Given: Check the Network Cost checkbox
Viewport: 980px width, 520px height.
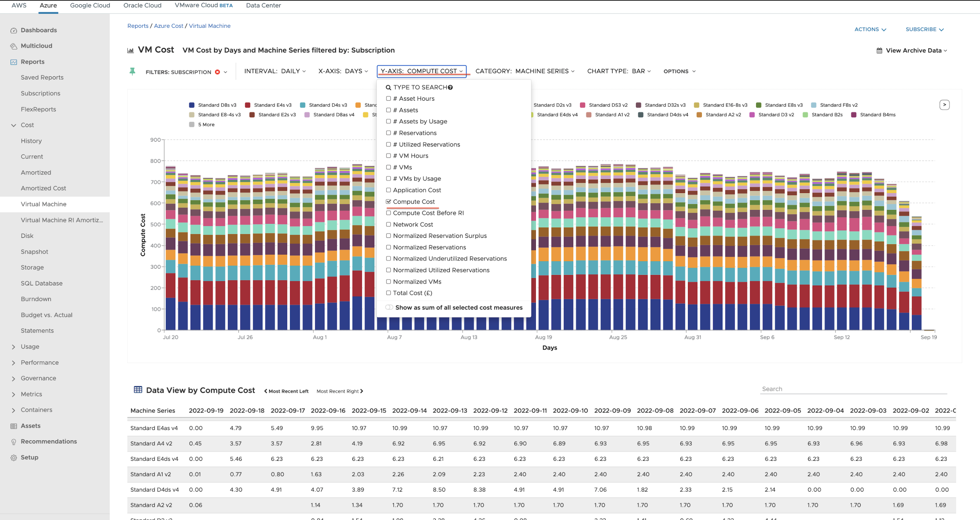Looking at the screenshot, I should tap(388, 224).
